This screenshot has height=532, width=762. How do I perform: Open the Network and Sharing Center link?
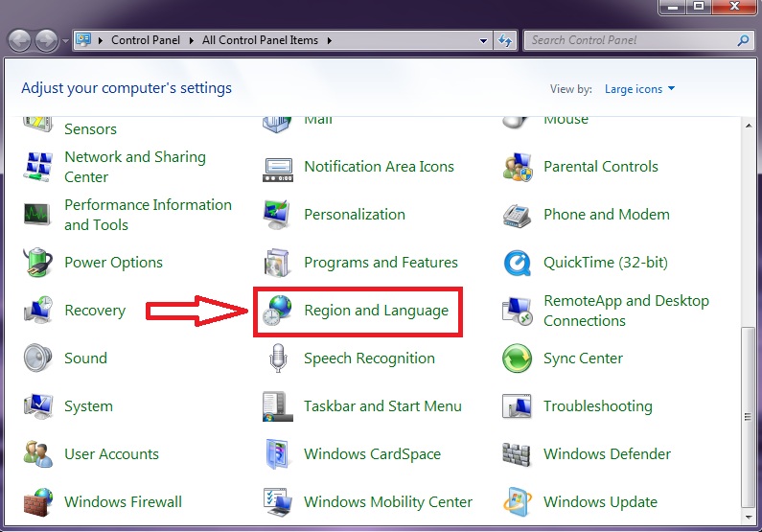[x=134, y=167]
